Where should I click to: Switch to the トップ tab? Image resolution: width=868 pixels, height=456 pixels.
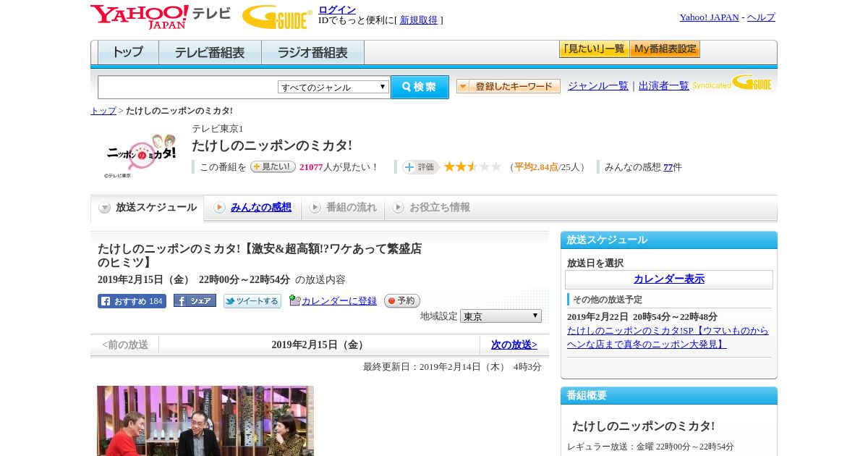[x=128, y=52]
